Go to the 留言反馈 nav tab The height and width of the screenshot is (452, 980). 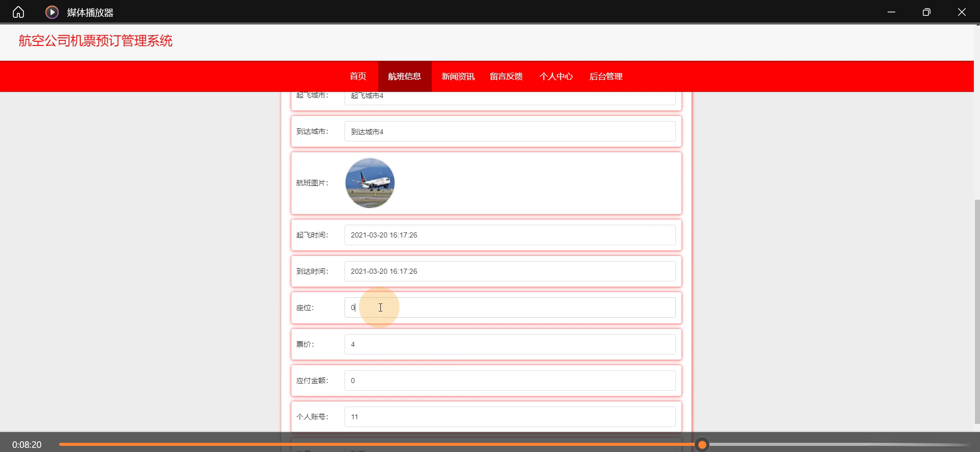click(x=506, y=76)
